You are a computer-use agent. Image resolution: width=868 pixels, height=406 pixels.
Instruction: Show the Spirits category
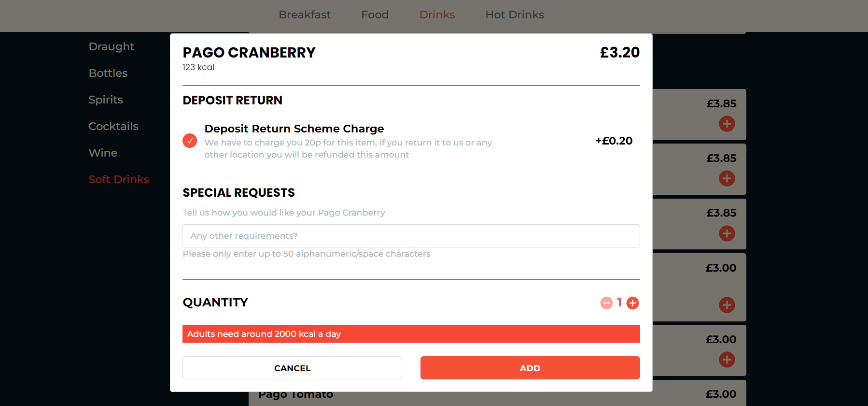[x=106, y=100]
